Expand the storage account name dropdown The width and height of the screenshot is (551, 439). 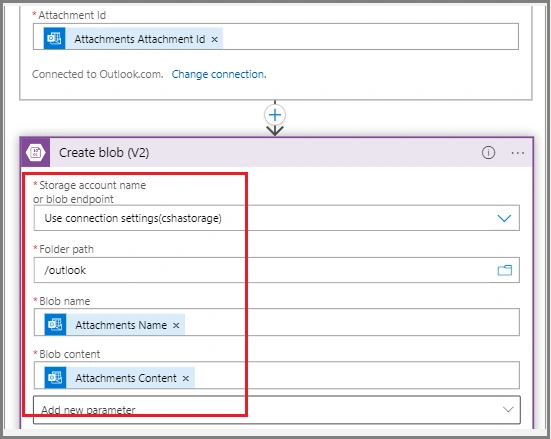tap(504, 218)
